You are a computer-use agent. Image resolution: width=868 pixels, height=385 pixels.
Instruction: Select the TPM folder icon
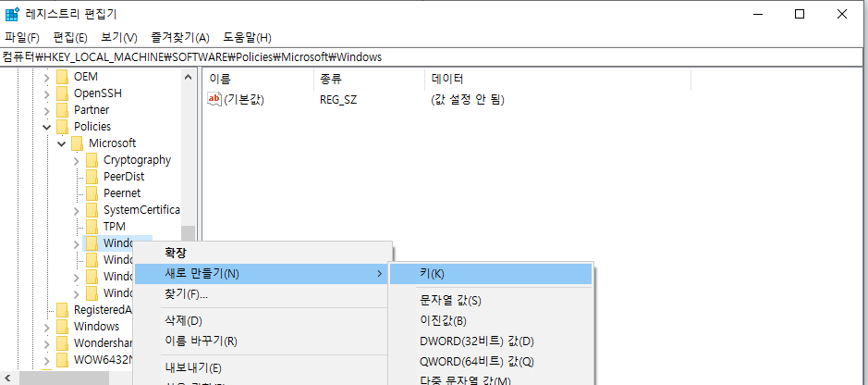[x=92, y=227]
